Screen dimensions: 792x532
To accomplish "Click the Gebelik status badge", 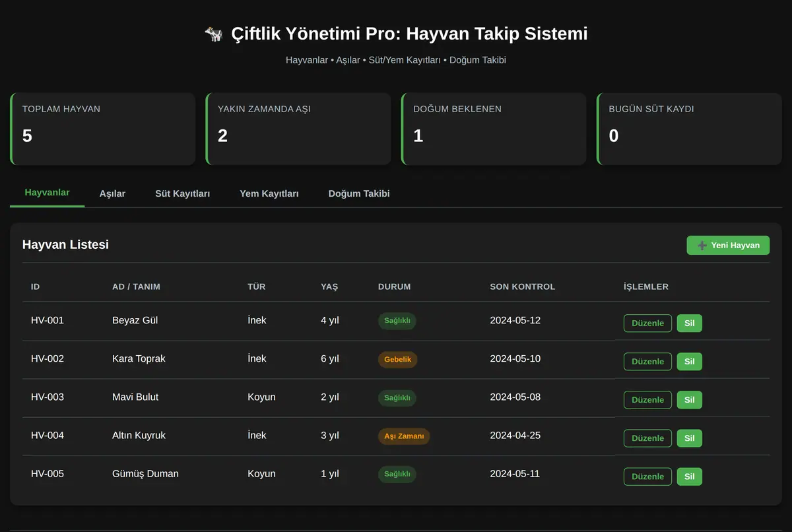I will coord(398,359).
